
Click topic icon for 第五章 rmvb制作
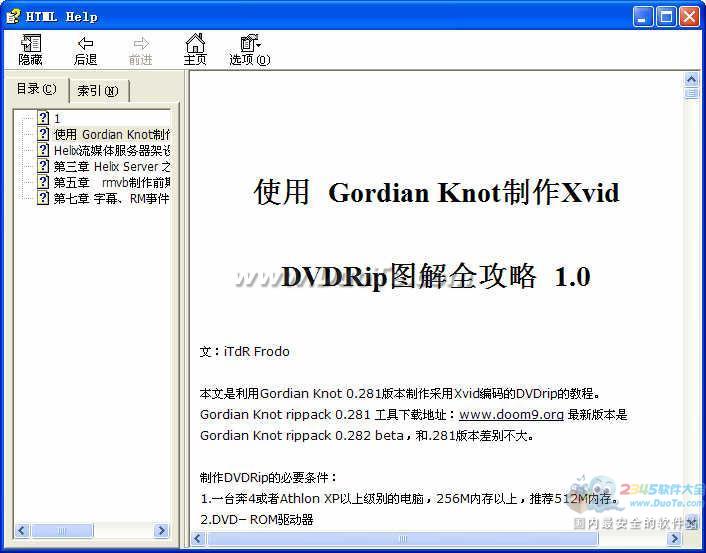pyautogui.click(x=43, y=182)
